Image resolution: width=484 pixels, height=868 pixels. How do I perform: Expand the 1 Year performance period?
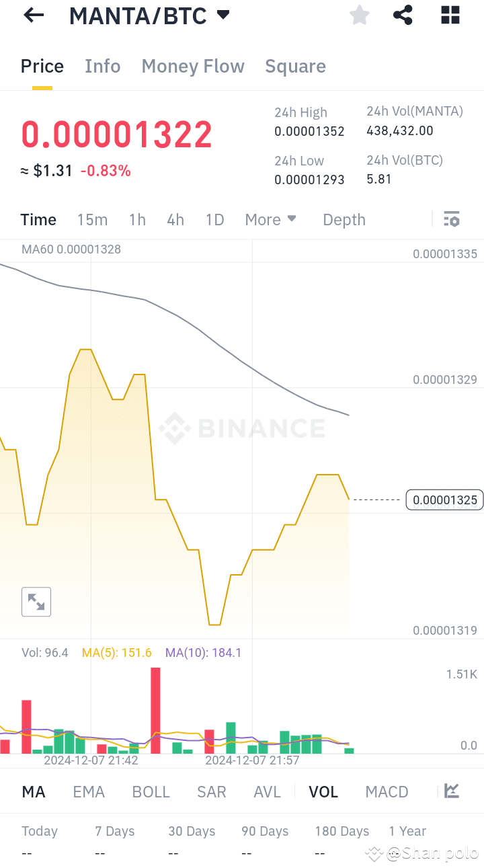[407, 831]
